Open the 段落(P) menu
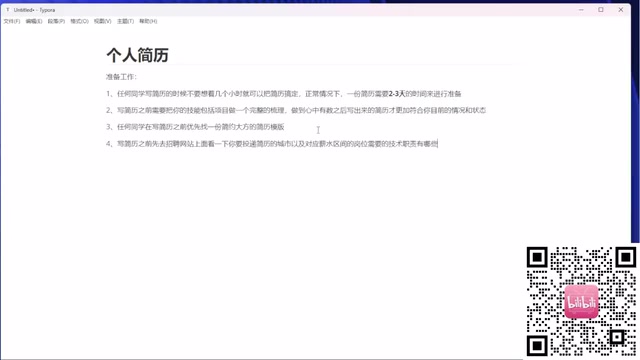This screenshot has height=360, width=640. click(56, 21)
